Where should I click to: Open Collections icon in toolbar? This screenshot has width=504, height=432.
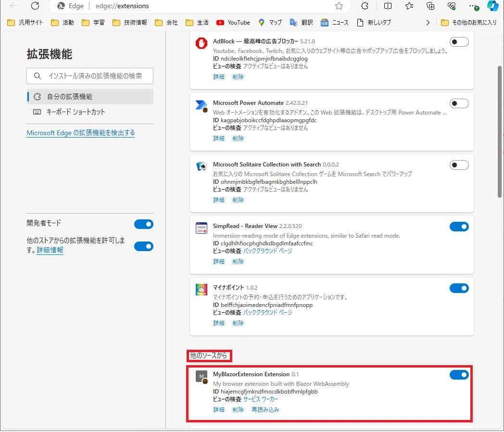coord(430,6)
